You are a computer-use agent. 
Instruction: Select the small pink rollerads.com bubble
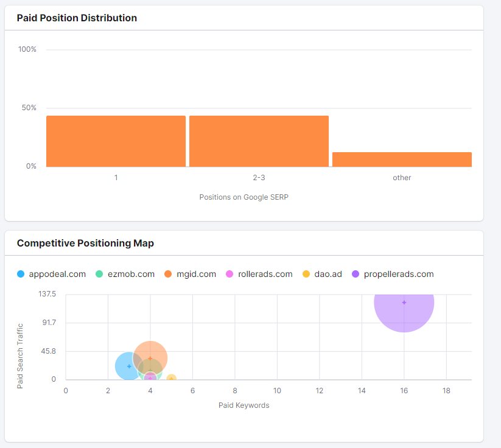[x=150, y=378]
